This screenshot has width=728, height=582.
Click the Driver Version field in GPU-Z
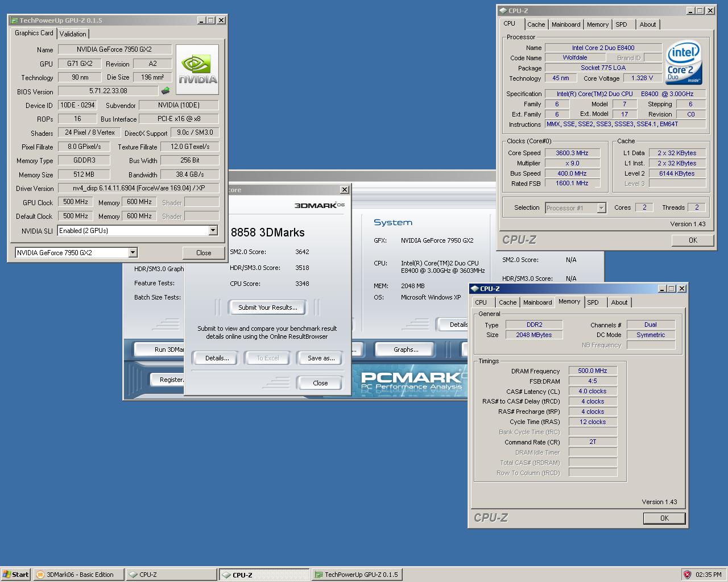coord(138,188)
